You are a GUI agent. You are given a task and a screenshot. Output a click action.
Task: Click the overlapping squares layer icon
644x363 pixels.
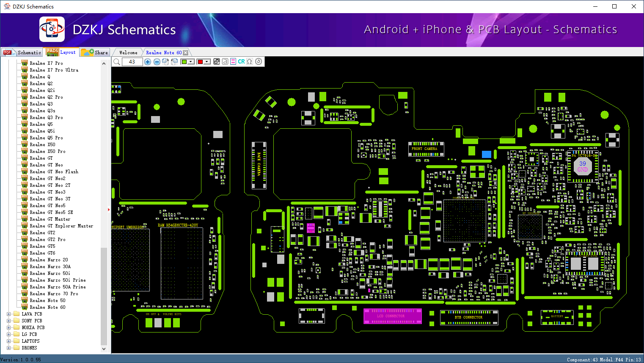tap(217, 62)
